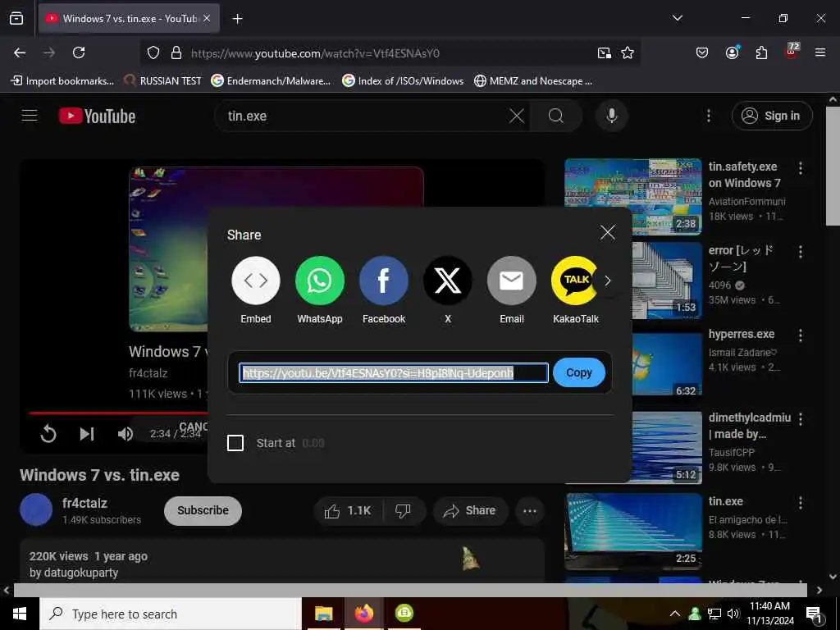The height and width of the screenshot is (630, 840).
Task: Click the Share button below the video
Action: pos(469,511)
